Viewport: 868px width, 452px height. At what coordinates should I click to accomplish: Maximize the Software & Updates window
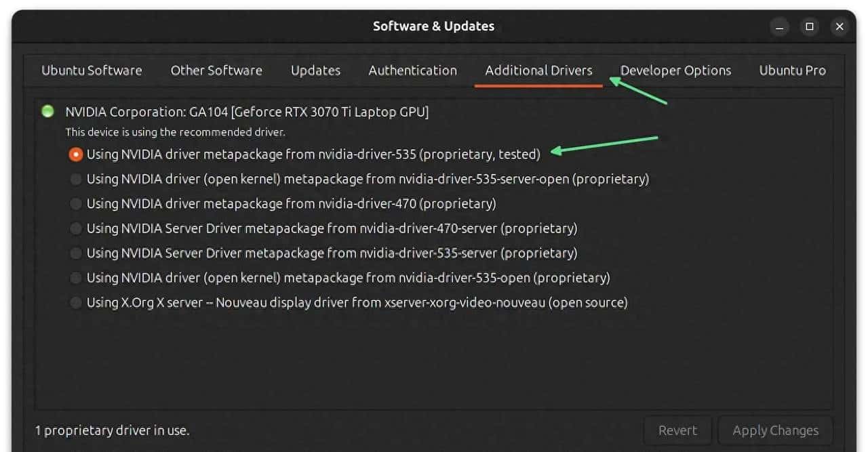click(x=809, y=27)
